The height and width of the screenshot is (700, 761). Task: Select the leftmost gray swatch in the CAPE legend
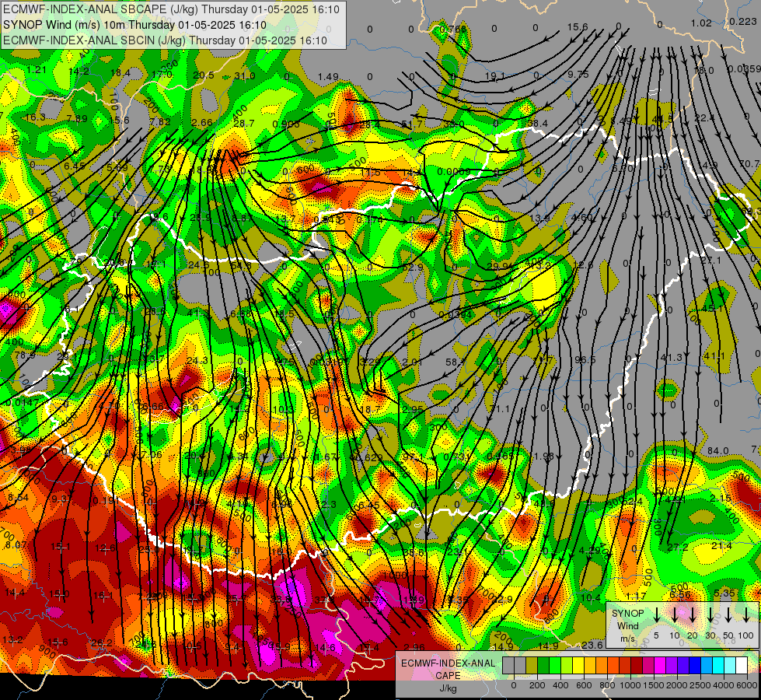click(x=508, y=665)
